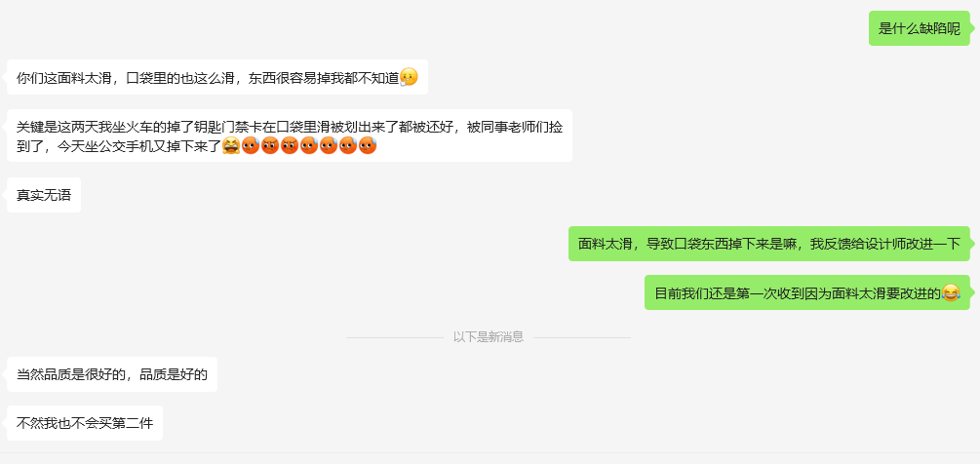This screenshot has width=980, height=464.
Task: Select the message 真实无语
Action: click(44, 195)
